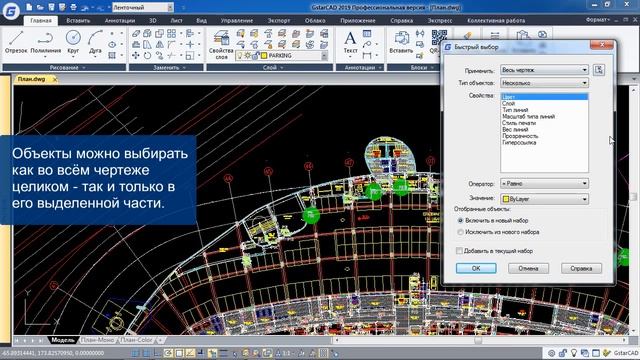Expand the Слой panel
This screenshot has height=360, width=640.
click(270, 67)
